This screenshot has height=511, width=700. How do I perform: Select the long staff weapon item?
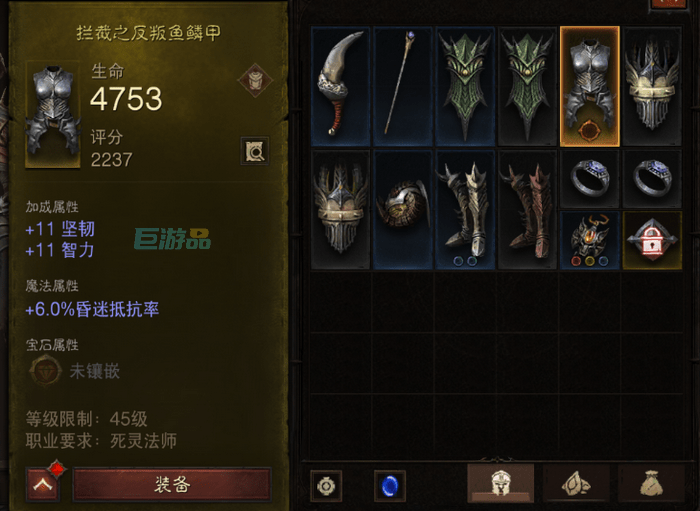coord(403,86)
